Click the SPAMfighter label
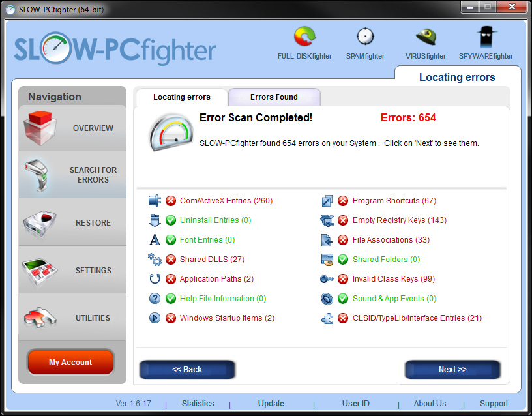 (x=365, y=56)
